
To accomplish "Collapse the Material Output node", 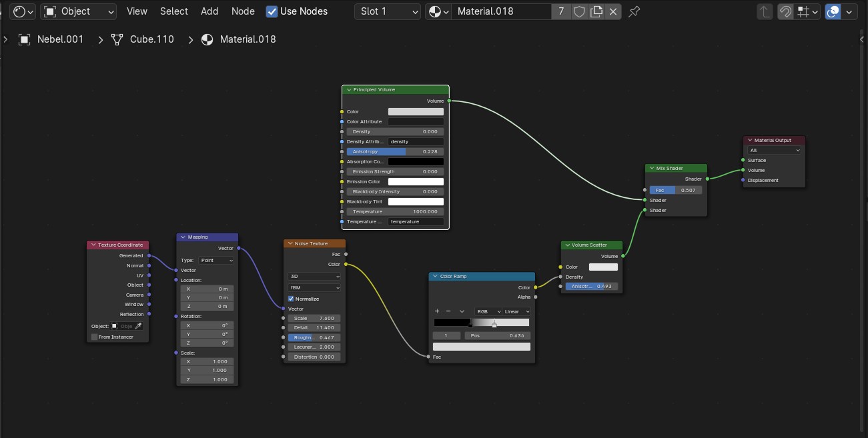I will (750, 140).
